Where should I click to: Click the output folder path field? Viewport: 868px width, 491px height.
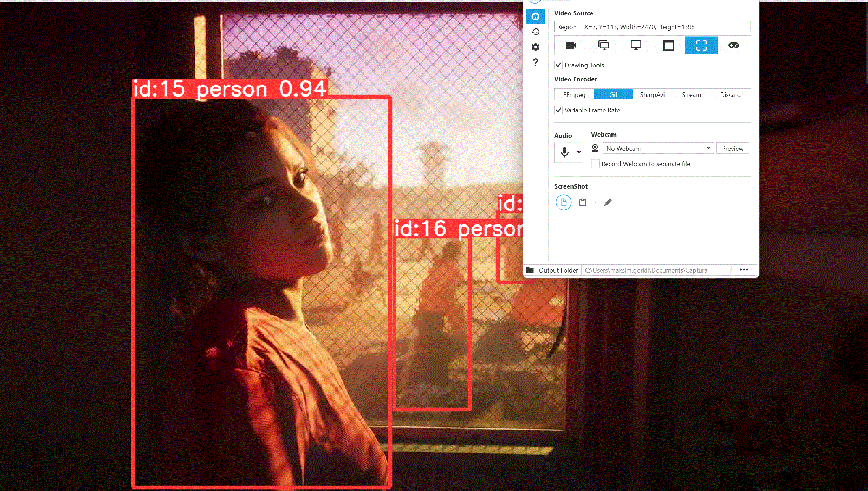coord(656,270)
